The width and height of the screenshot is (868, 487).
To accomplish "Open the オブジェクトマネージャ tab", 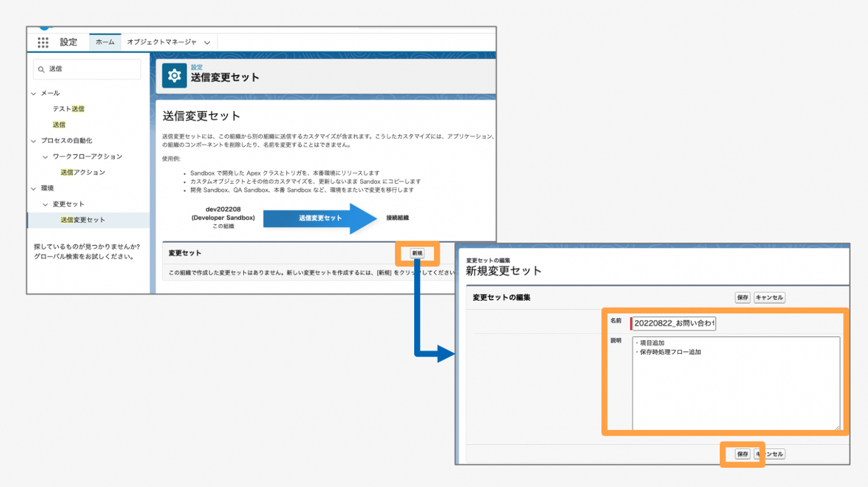I will 162,42.
